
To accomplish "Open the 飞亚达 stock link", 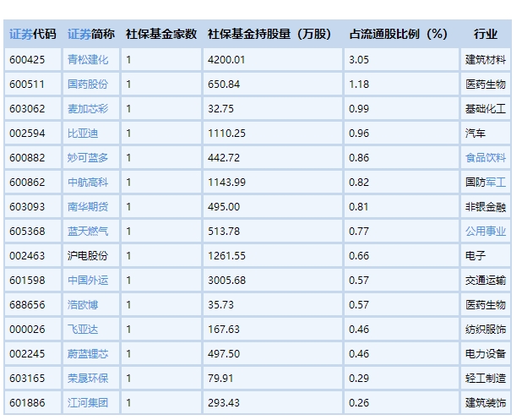I will tap(83, 330).
